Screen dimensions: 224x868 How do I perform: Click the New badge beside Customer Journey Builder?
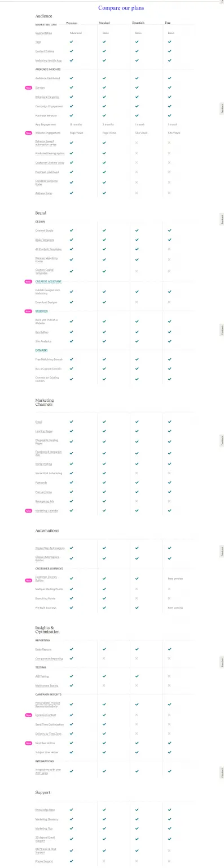[x=28, y=580]
